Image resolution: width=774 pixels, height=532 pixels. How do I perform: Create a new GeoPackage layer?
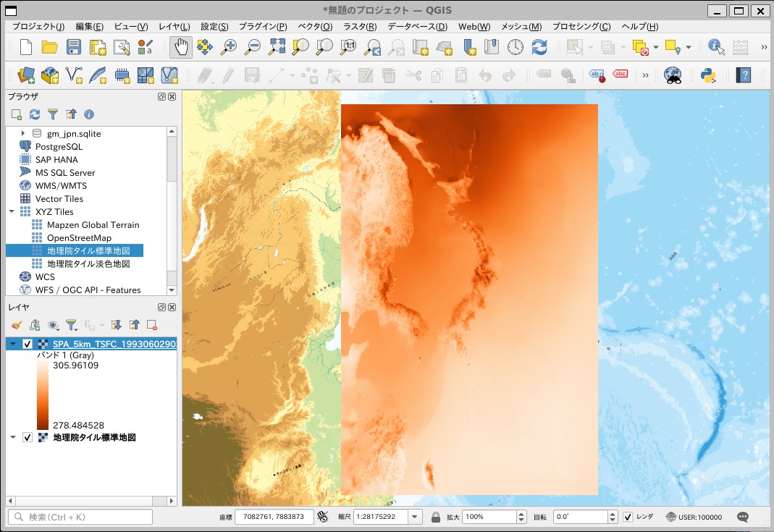click(x=50, y=75)
